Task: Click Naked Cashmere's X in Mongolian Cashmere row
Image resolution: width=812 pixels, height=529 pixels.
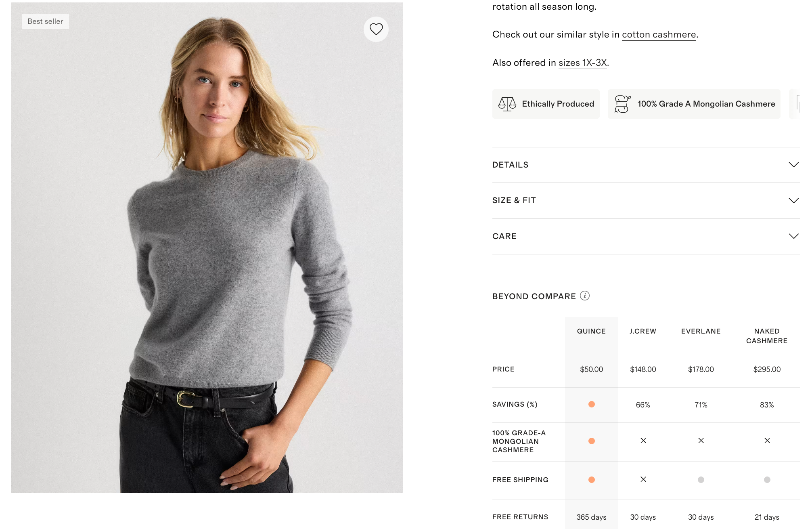Action: [x=767, y=441]
